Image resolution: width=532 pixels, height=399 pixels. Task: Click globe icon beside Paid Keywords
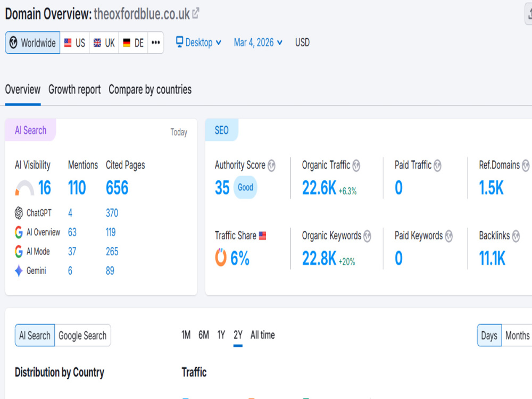(x=448, y=236)
